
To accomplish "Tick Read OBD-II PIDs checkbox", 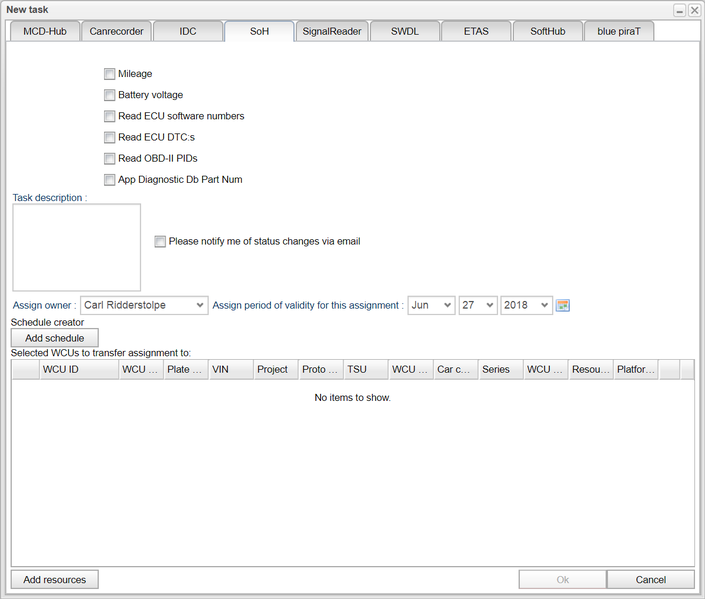I will [x=110, y=158].
